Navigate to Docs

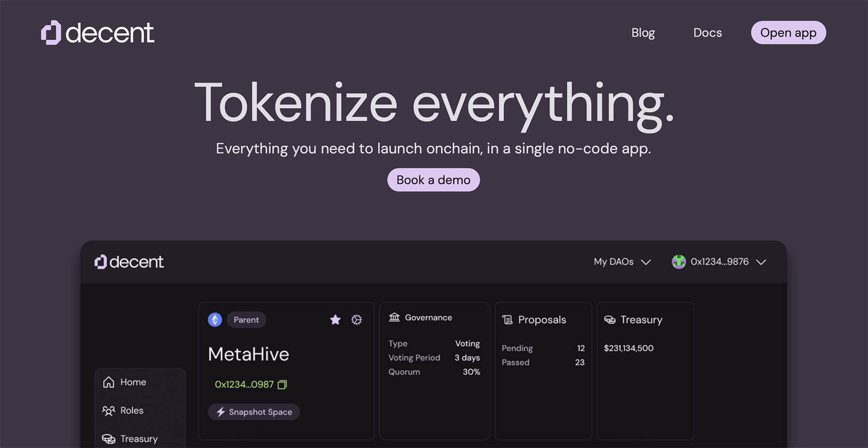(x=707, y=33)
